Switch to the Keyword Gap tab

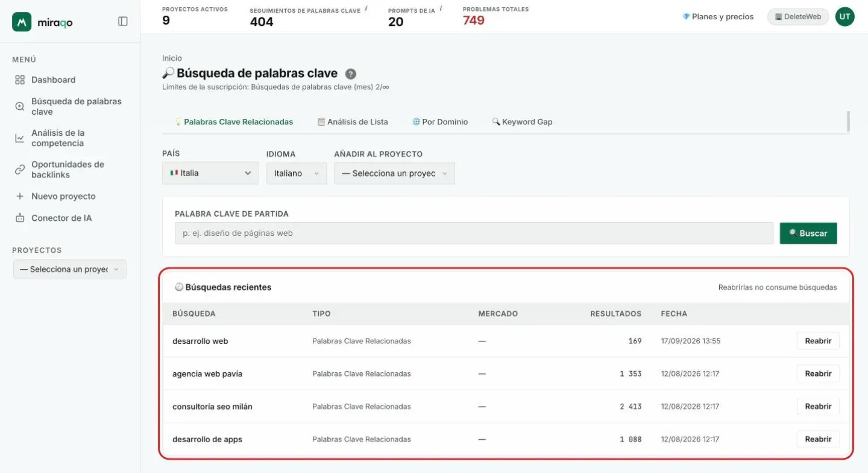tap(522, 122)
